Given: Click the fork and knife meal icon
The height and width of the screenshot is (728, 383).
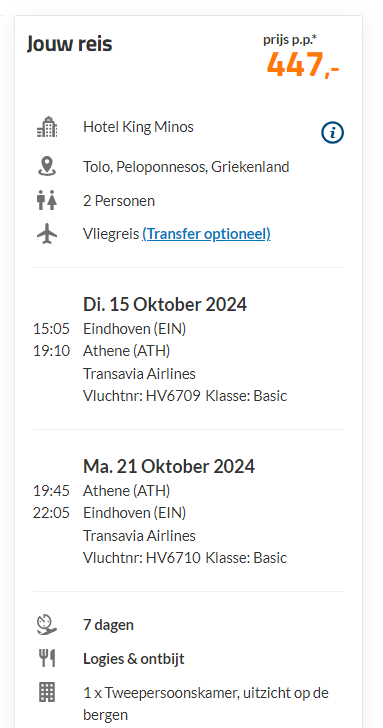Looking at the screenshot, I should (47, 658).
